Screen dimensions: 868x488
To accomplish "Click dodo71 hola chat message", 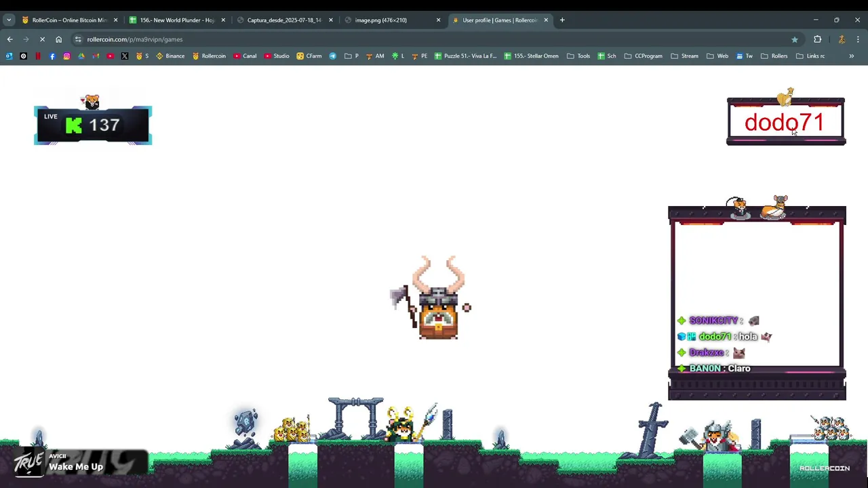I will pos(724,337).
